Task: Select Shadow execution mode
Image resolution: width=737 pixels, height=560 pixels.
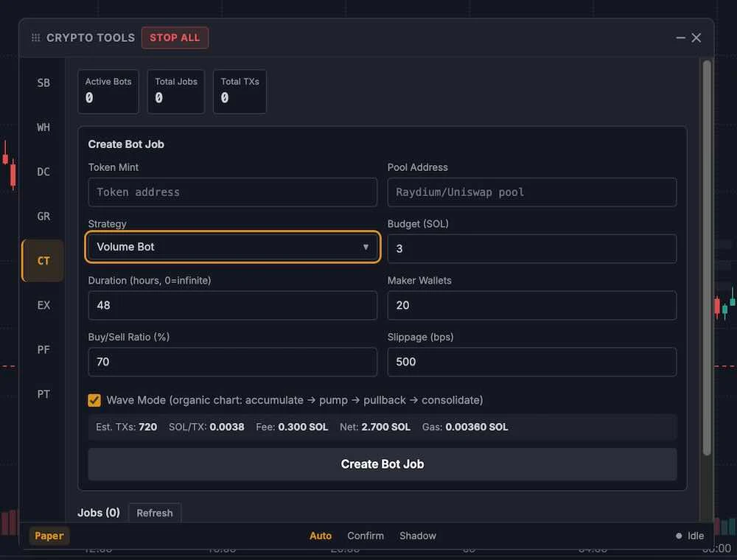Action: point(418,536)
